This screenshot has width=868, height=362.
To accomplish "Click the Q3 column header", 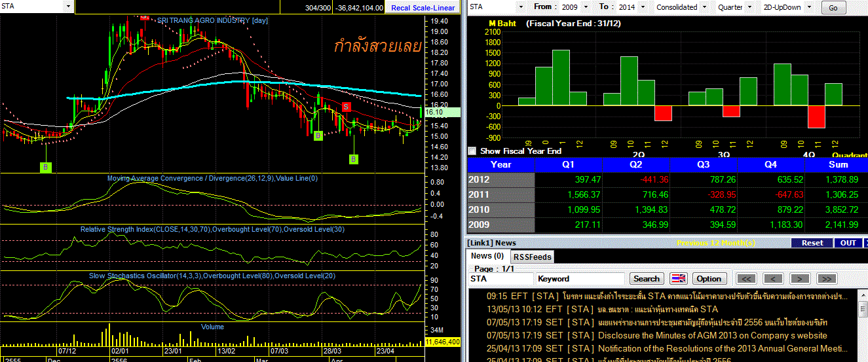I will (x=704, y=164).
